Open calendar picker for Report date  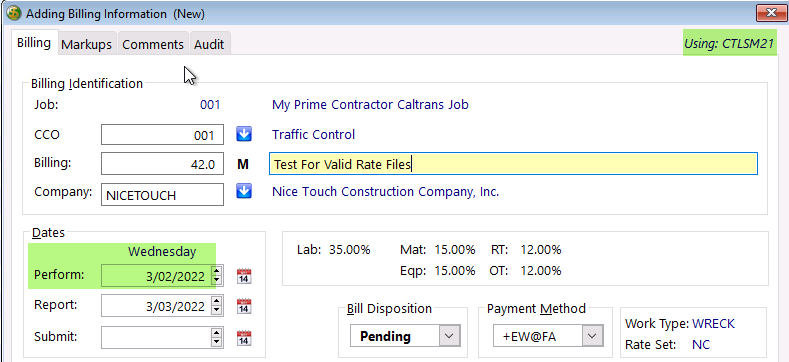(x=244, y=306)
